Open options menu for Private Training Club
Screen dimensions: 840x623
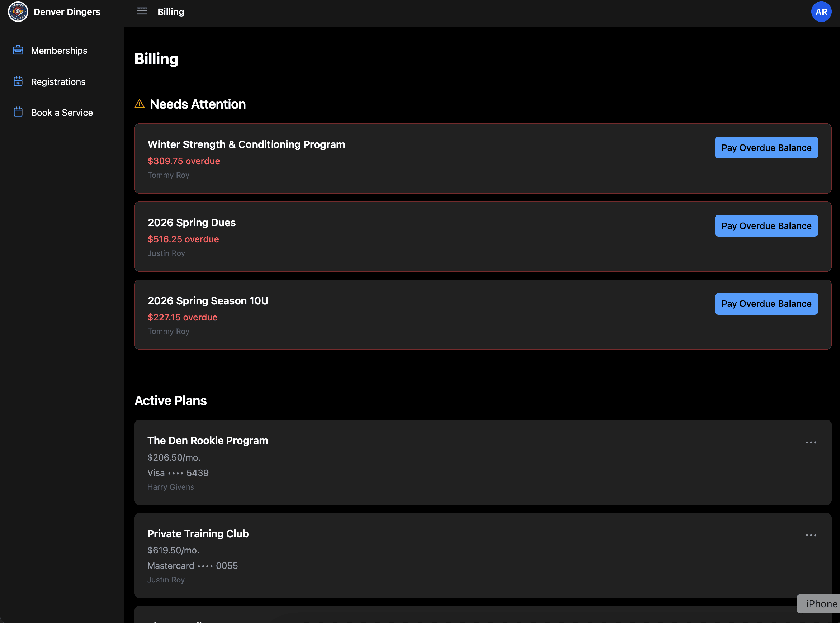coord(811,535)
